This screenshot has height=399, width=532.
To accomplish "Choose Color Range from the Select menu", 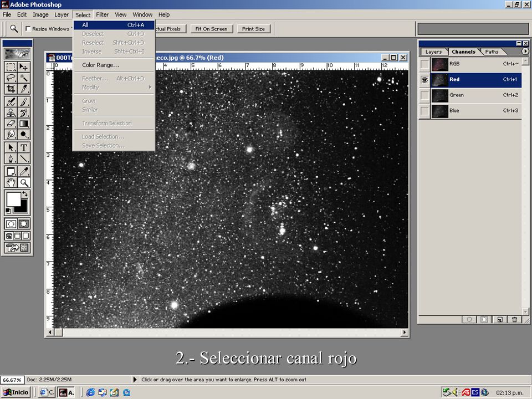I will (x=114, y=65).
